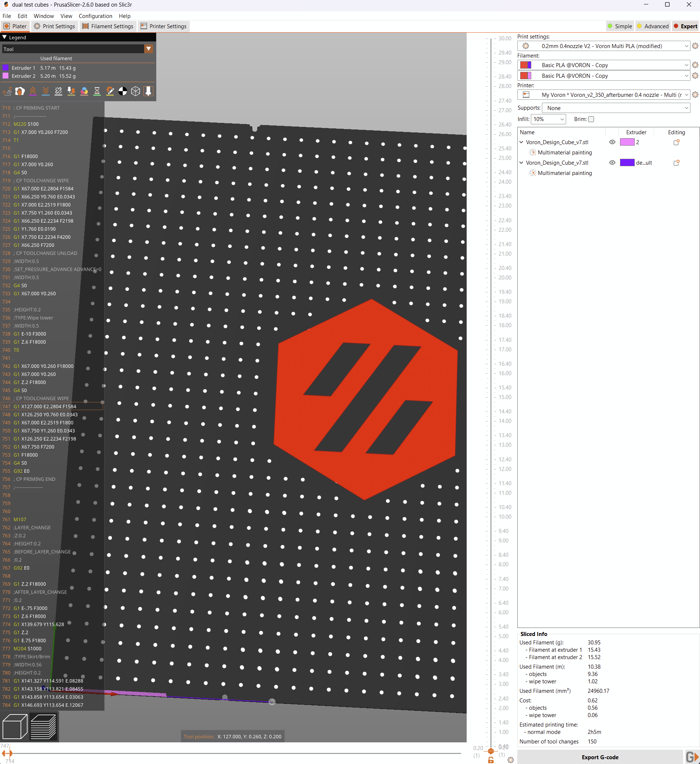700x764 pixels.
Task: Toggle shells display wireframe cube icon
Action: coord(135,91)
